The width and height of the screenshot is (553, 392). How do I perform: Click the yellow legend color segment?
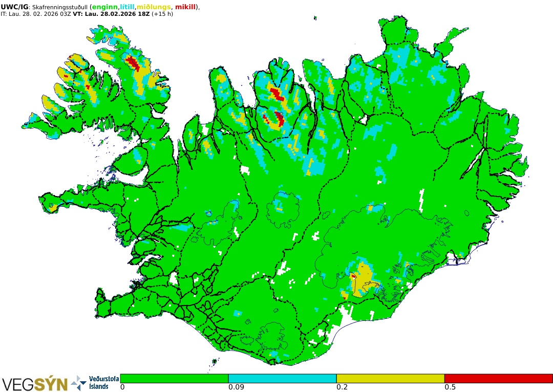(390, 378)
